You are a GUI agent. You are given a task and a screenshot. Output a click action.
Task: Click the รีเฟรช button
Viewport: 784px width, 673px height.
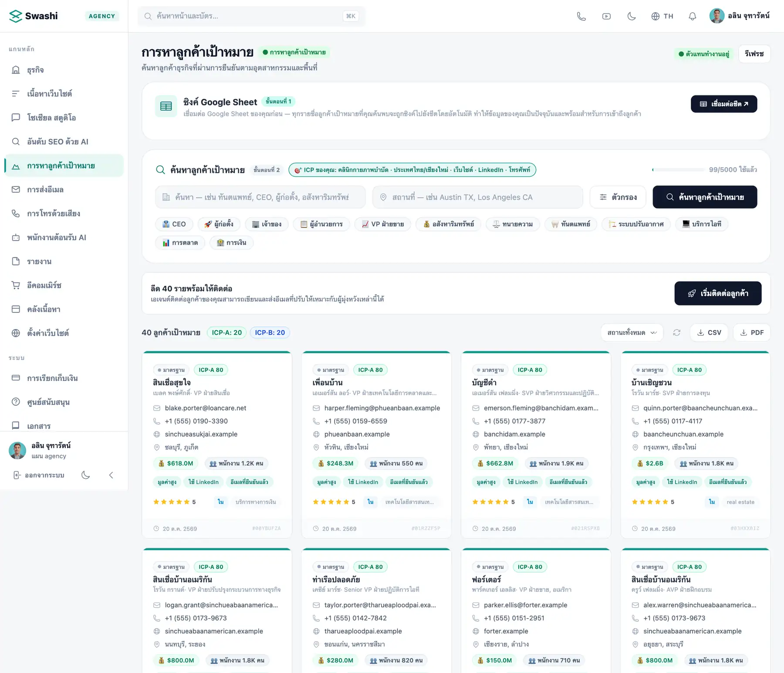point(754,54)
